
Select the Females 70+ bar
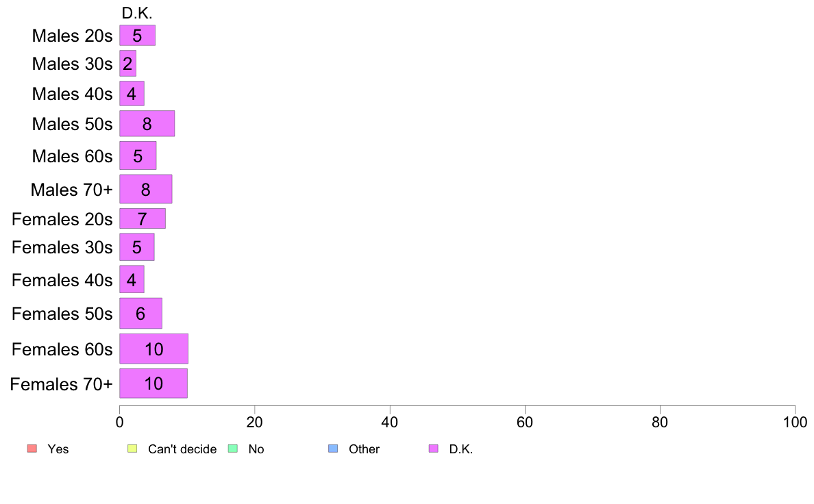153,383
